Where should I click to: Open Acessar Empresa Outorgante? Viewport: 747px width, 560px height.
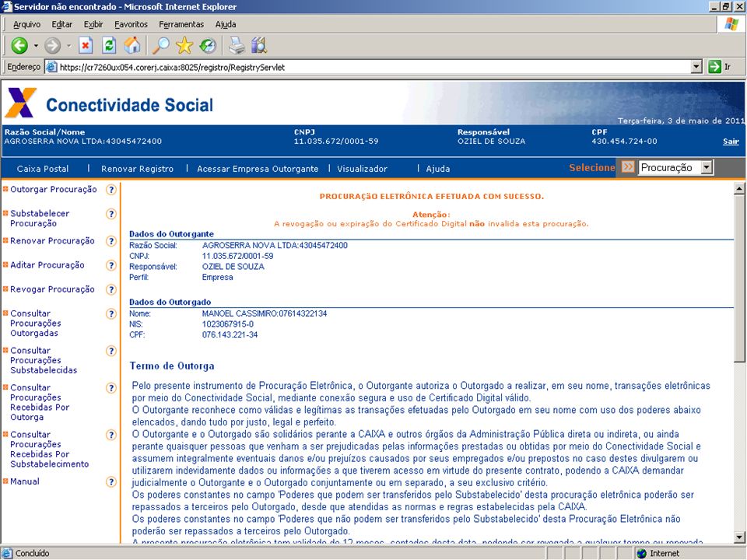pyautogui.click(x=258, y=169)
